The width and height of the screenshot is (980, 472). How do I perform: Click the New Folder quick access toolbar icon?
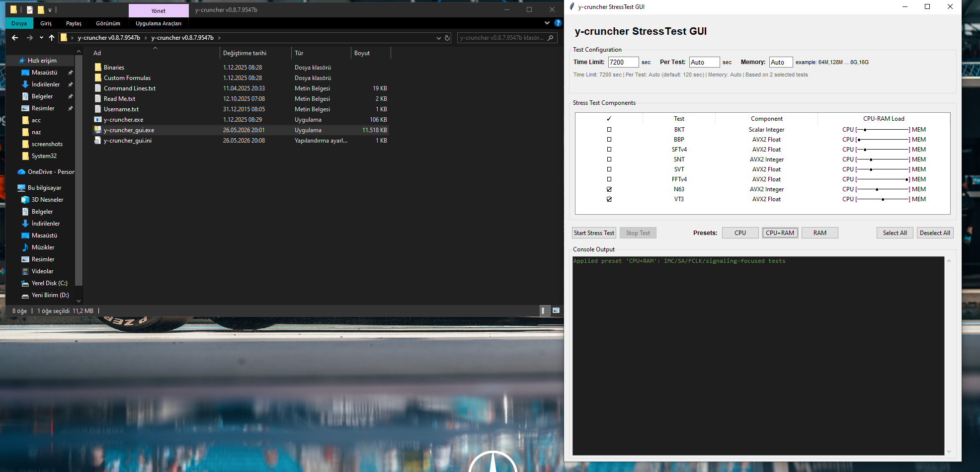click(x=41, y=10)
